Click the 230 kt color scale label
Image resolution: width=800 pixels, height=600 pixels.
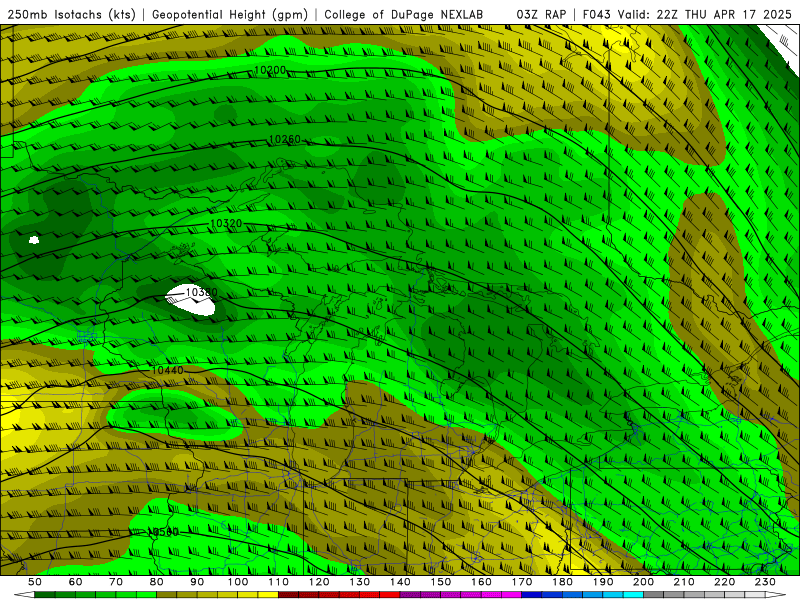pyautogui.click(x=766, y=582)
